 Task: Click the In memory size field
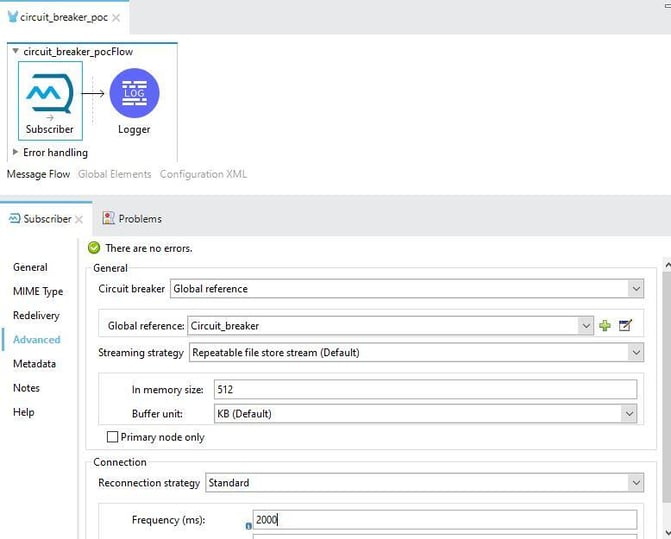pyautogui.click(x=425, y=389)
